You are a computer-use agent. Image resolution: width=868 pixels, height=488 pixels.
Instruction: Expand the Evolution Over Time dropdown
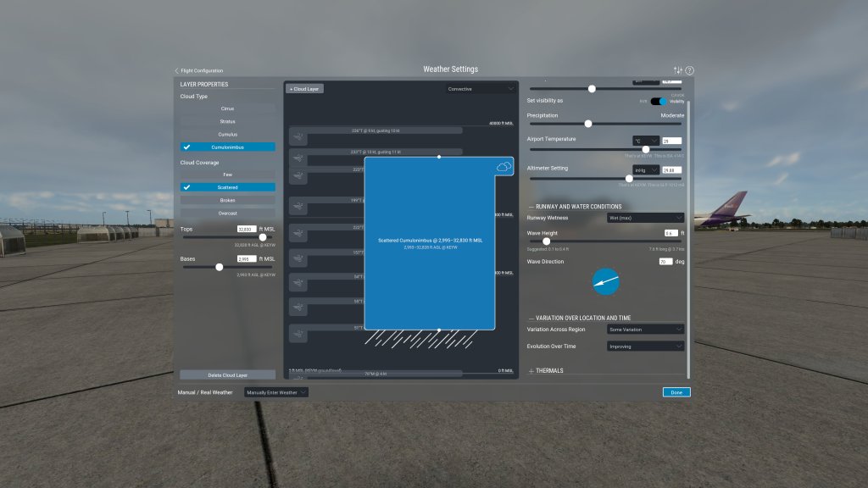pyautogui.click(x=645, y=346)
